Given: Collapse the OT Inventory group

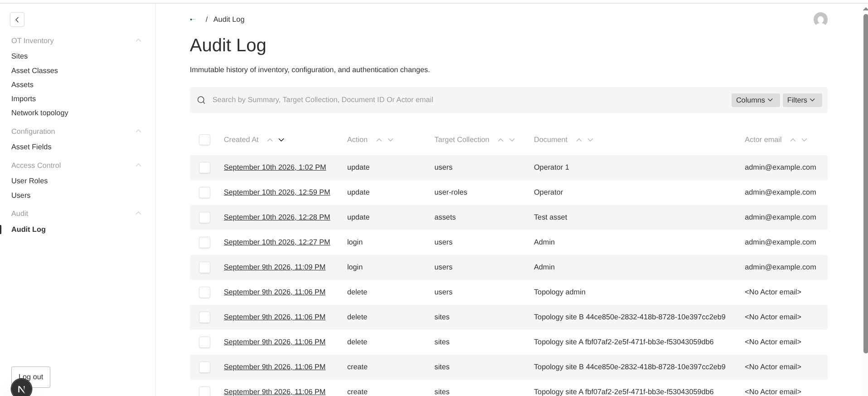Looking at the screenshot, I should (138, 41).
